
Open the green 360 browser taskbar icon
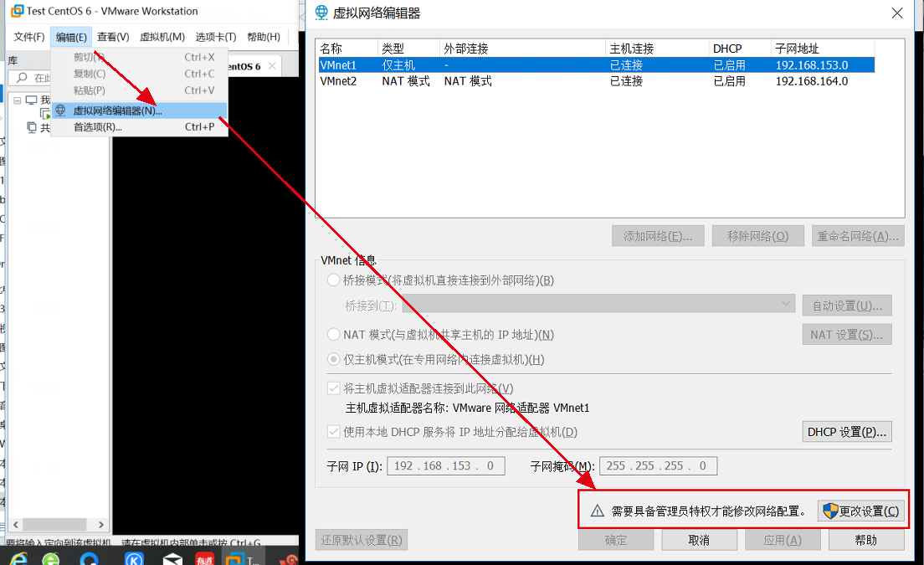[x=51, y=559]
